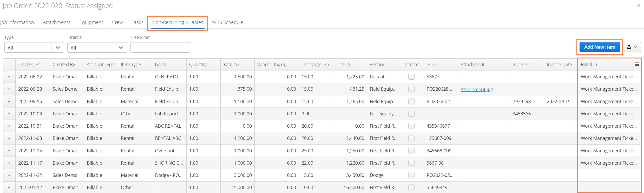Open the column menu hamburger icon
The image size is (644, 193).
(x=637, y=64)
